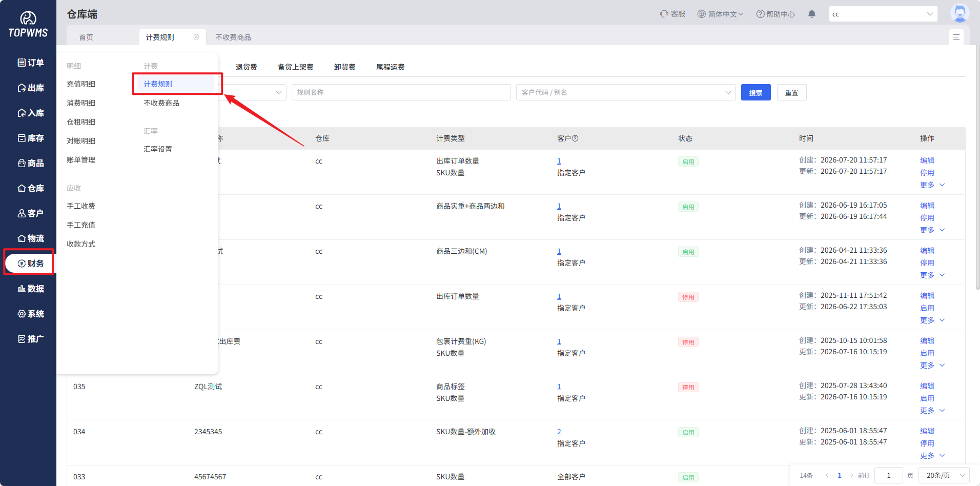980x486 pixels.
Task: Click the page number jump input
Action: pos(889,475)
